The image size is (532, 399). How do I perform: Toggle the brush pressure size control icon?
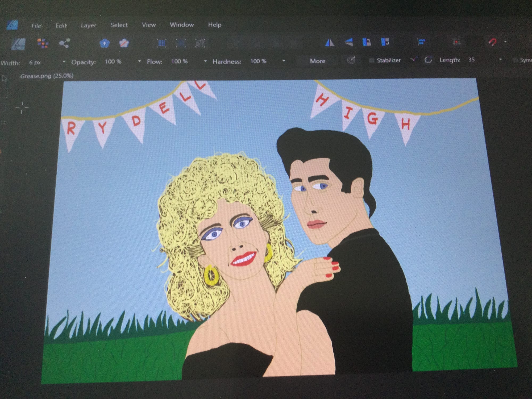(x=351, y=60)
